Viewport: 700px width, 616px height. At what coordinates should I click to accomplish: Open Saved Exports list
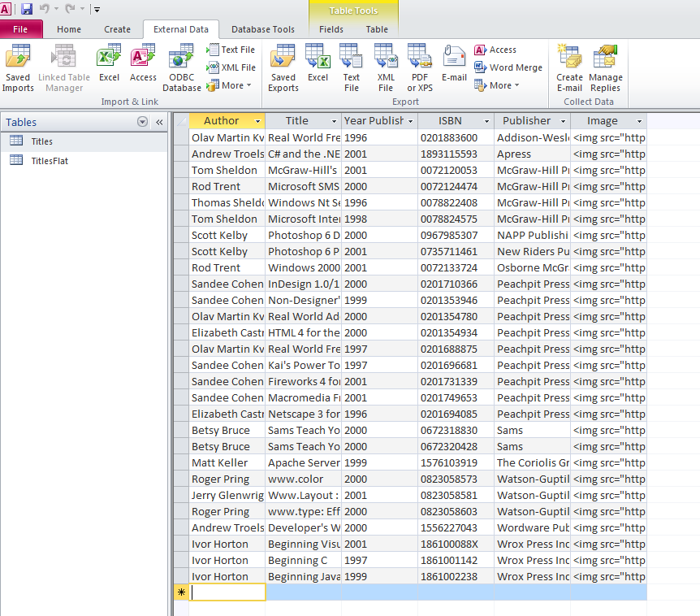click(x=283, y=68)
